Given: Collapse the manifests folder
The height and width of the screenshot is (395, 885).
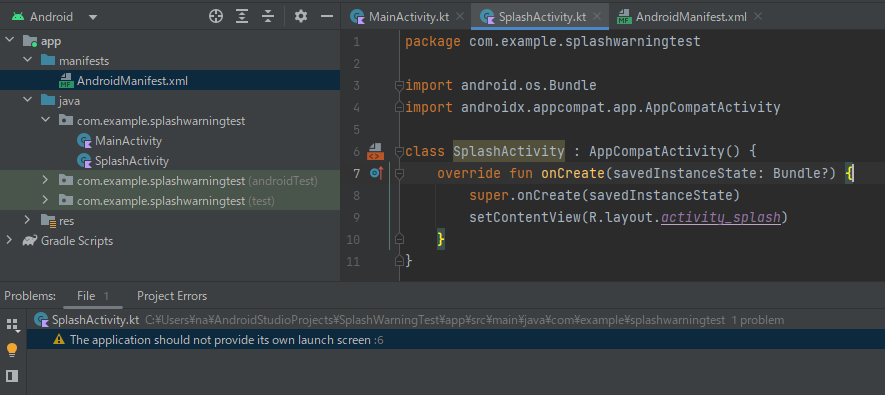Looking at the screenshot, I should pyautogui.click(x=27, y=60).
